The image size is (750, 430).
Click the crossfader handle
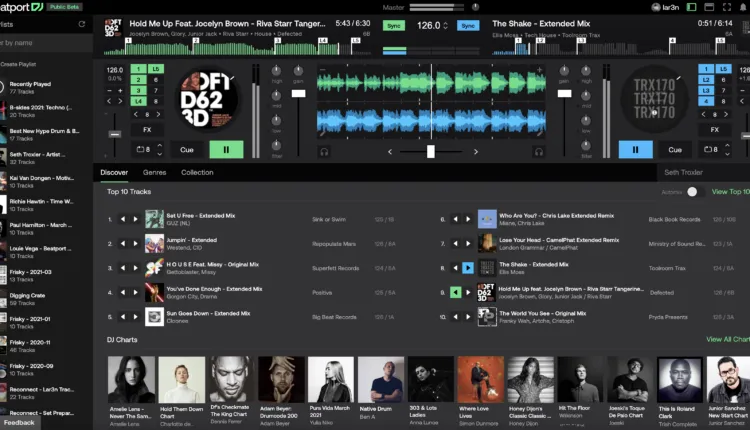point(431,152)
